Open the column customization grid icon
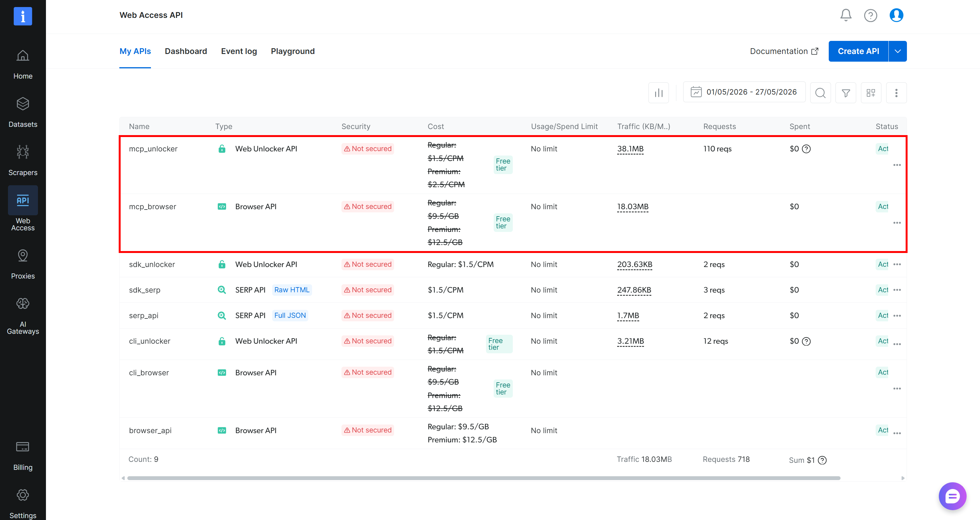The height and width of the screenshot is (520, 980). 871,93
